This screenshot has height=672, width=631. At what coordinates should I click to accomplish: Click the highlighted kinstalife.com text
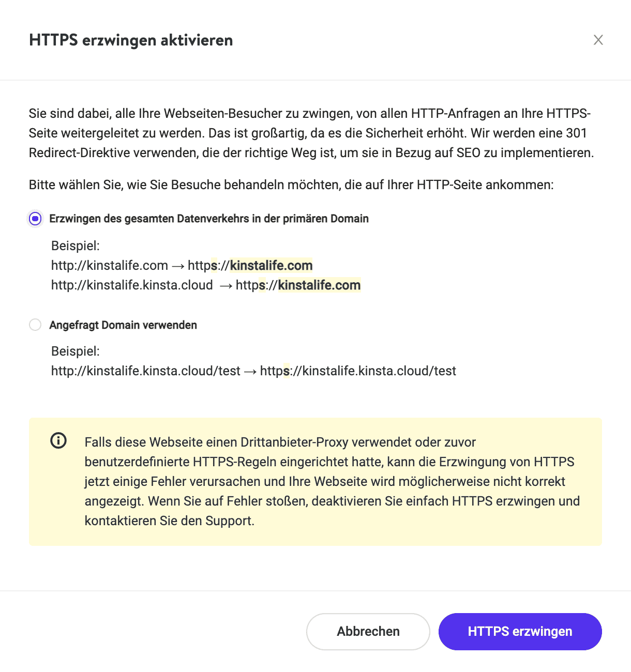coord(271,265)
